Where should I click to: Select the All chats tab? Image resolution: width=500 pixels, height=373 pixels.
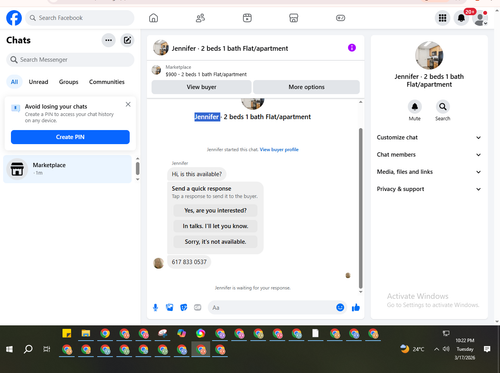click(x=14, y=82)
